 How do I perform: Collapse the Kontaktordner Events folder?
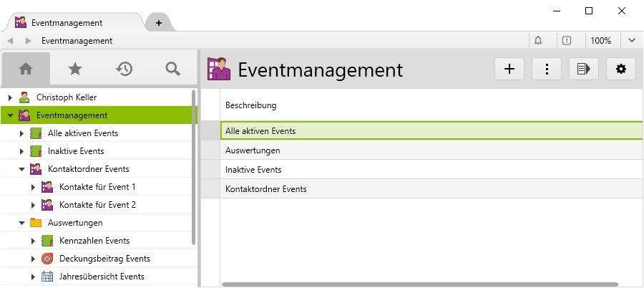[x=21, y=169]
